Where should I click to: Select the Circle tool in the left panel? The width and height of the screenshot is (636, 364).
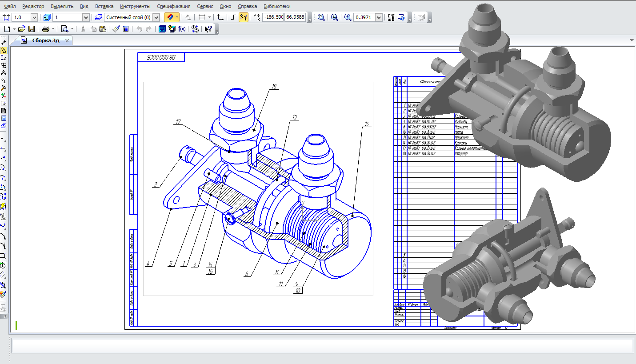[4, 168]
